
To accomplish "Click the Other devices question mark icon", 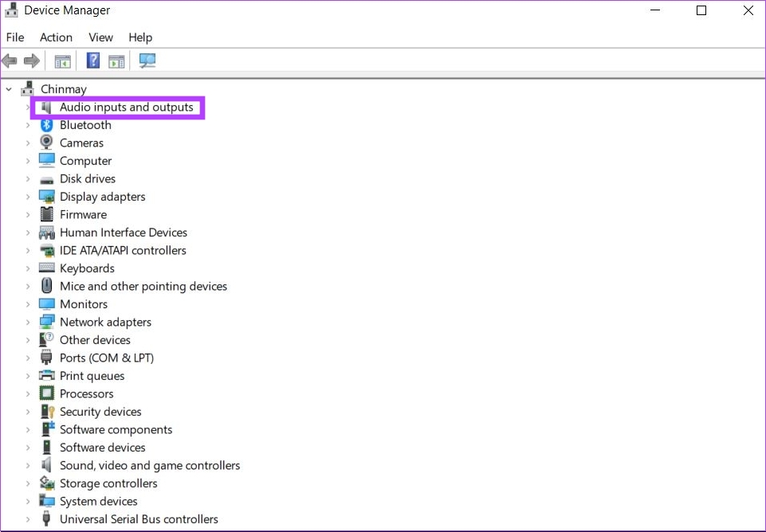I will pos(46,339).
